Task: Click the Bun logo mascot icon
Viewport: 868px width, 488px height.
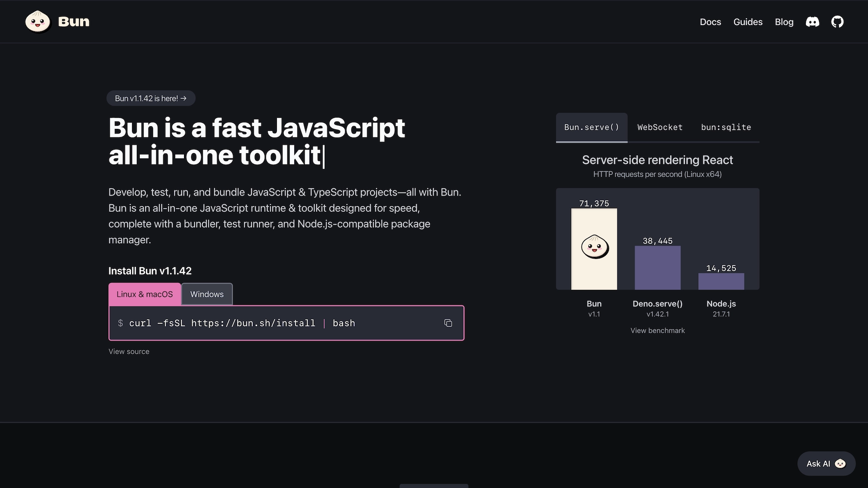Action: click(38, 22)
